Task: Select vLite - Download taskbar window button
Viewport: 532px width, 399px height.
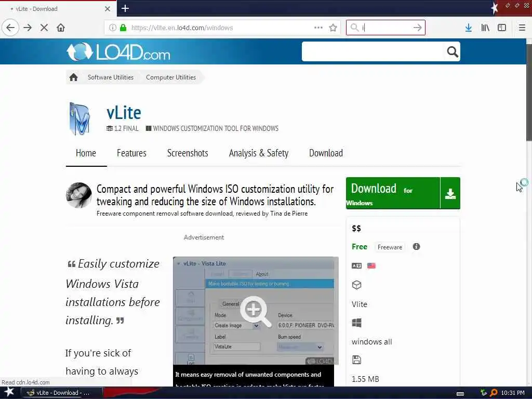Action: click(x=62, y=393)
